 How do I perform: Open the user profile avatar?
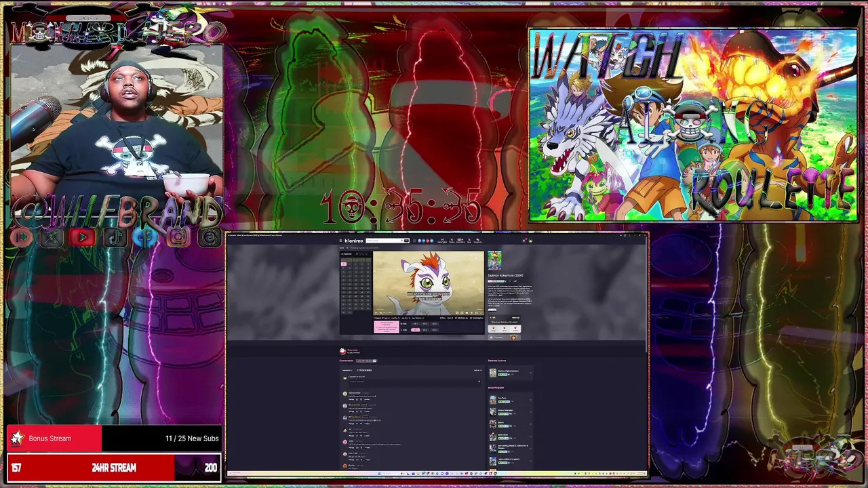point(530,241)
